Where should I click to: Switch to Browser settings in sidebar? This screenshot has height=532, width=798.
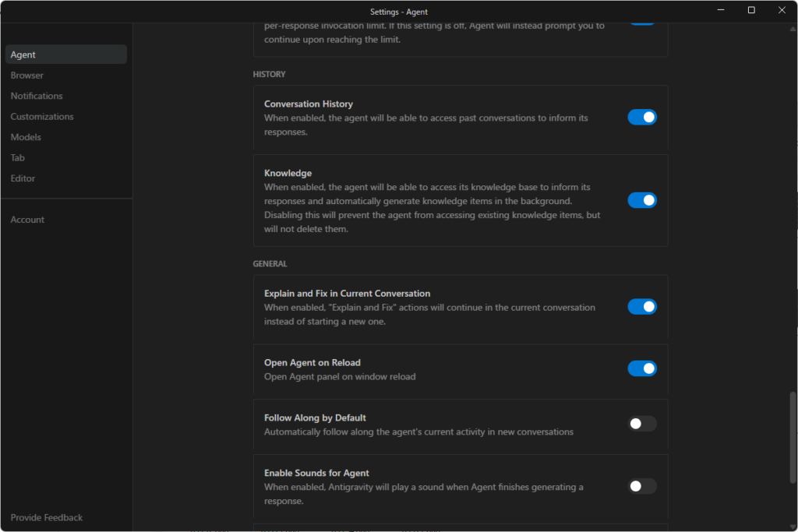pyautogui.click(x=27, y=76)
